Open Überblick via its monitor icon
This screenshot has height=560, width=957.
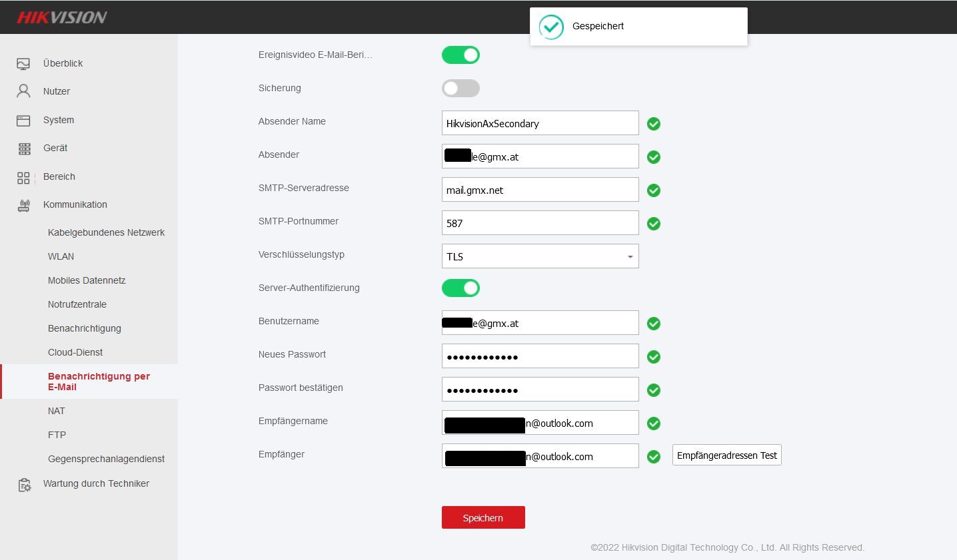23,64
